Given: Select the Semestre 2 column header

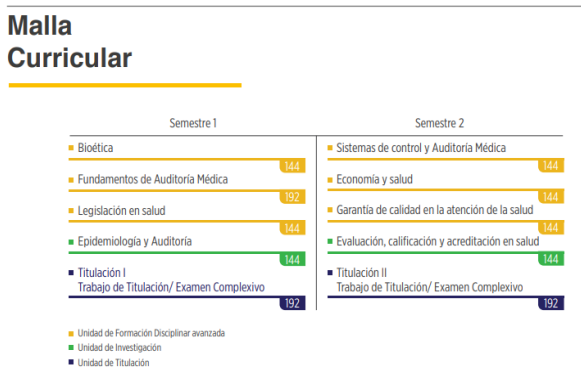Looking at the screenshot, I should [x=439, y=123].
